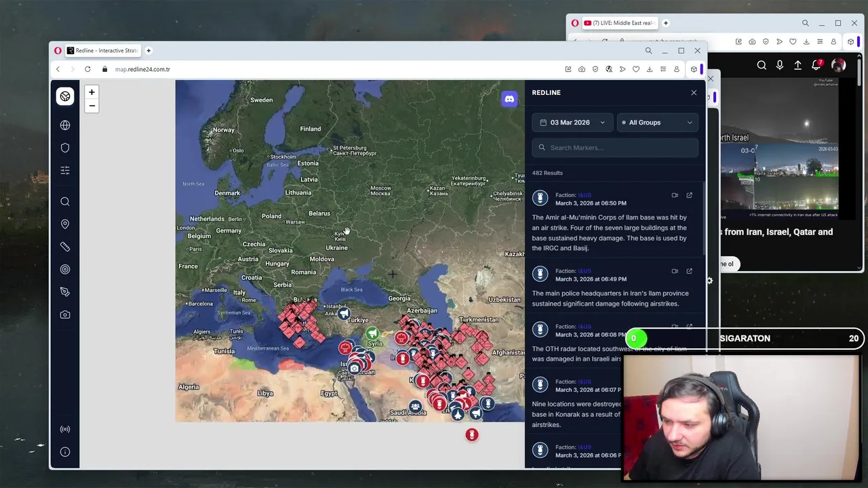Click the megaphone marker near Istanbul

(344, 314)
